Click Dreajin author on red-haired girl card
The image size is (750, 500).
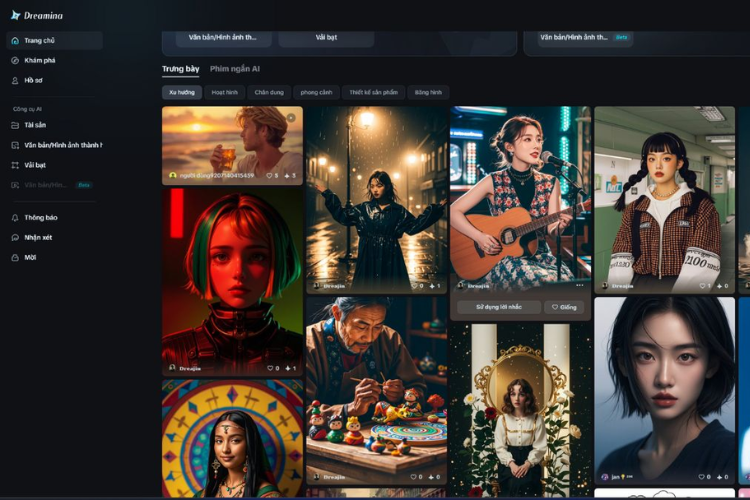[x=190, y=368]
